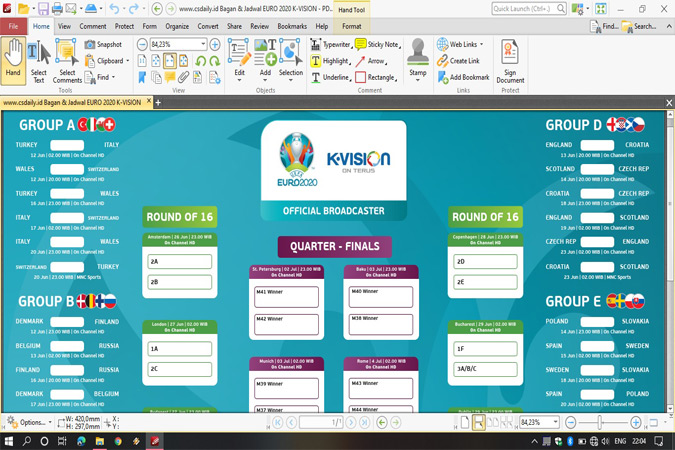
Task: Switch to the Comment ribbon tab
Action: (93, 26)
